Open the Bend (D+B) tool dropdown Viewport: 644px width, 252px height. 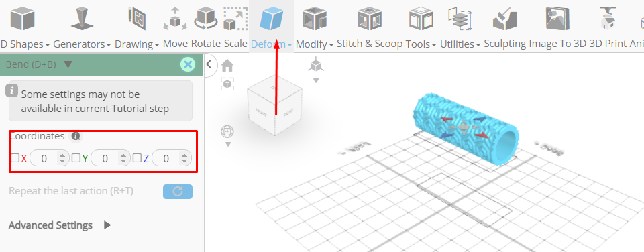(x=68, y=64)
